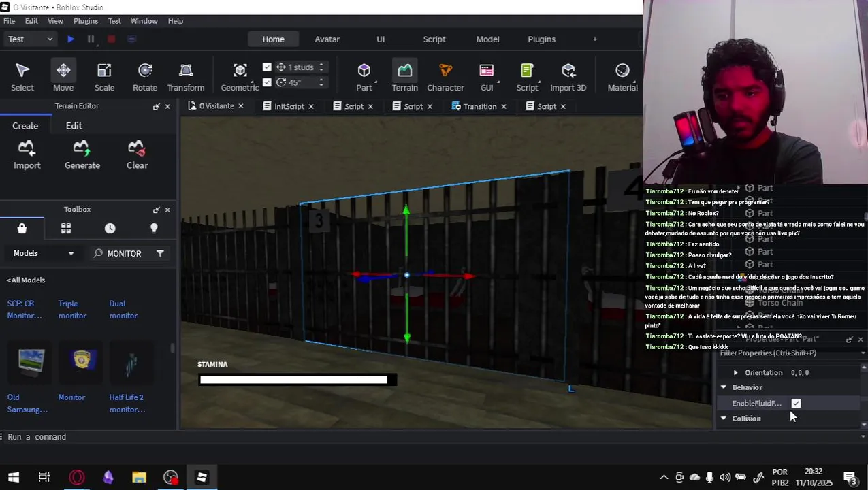This screenshot has width=868, height=490.
Task: Adjust the 45° rotation increment stepper
Action: click(x=321, y=82)
